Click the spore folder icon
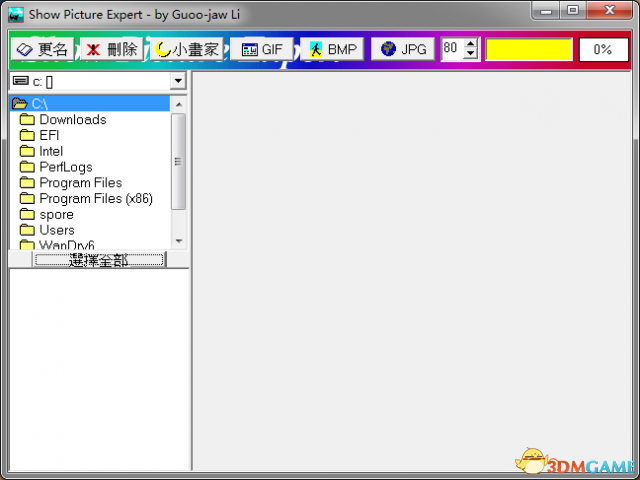This screenshot has width=640, height=480. click(27, 214)
